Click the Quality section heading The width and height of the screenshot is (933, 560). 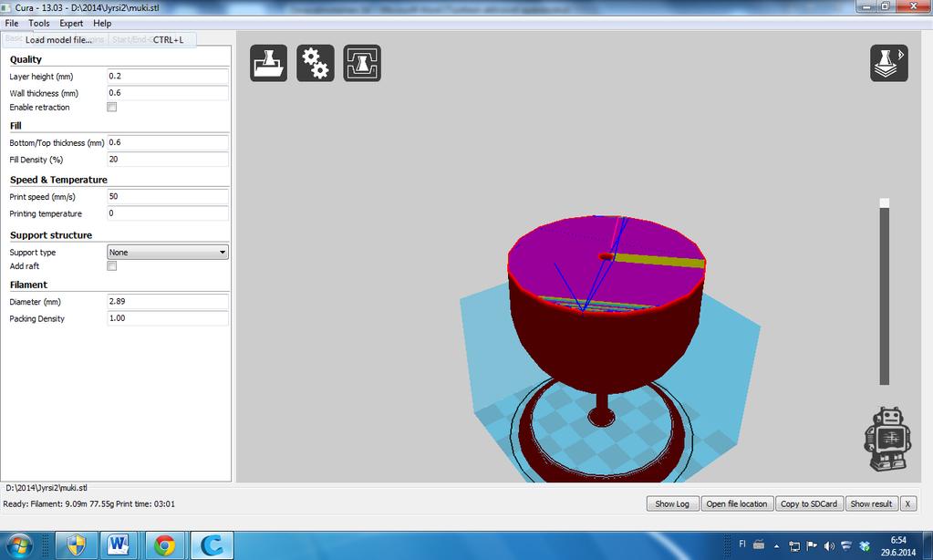tap(26, 59)
